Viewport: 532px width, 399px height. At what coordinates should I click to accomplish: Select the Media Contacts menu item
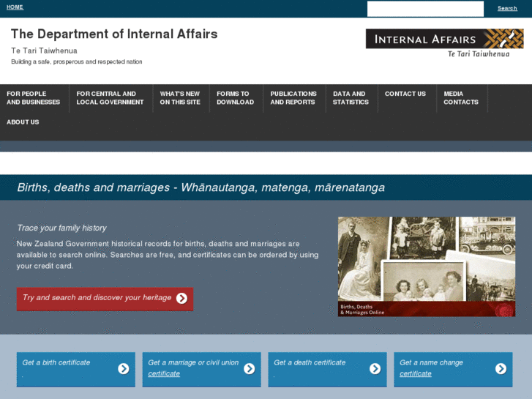coord(461,98)
